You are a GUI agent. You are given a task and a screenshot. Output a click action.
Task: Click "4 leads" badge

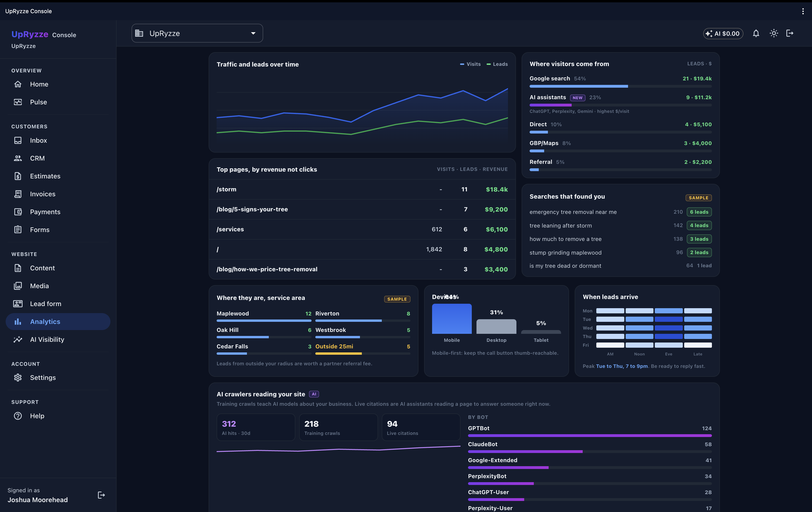click(699, 226)
